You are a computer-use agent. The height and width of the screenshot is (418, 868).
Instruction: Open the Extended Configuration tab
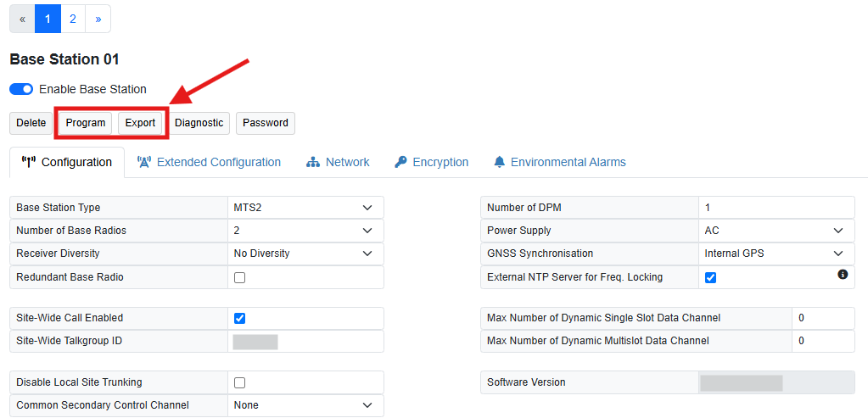coord(209,162)
